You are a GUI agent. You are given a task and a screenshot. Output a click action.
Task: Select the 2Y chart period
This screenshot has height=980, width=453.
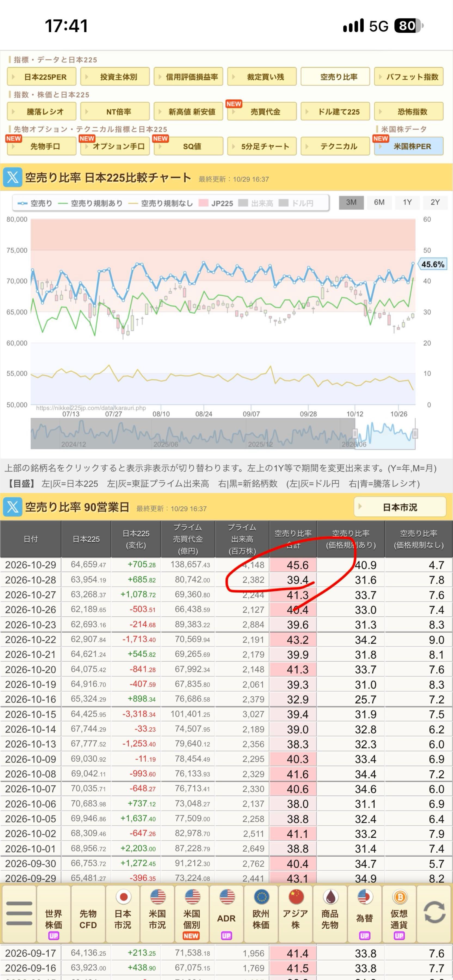pyautogui.click(x=435, y=202)
